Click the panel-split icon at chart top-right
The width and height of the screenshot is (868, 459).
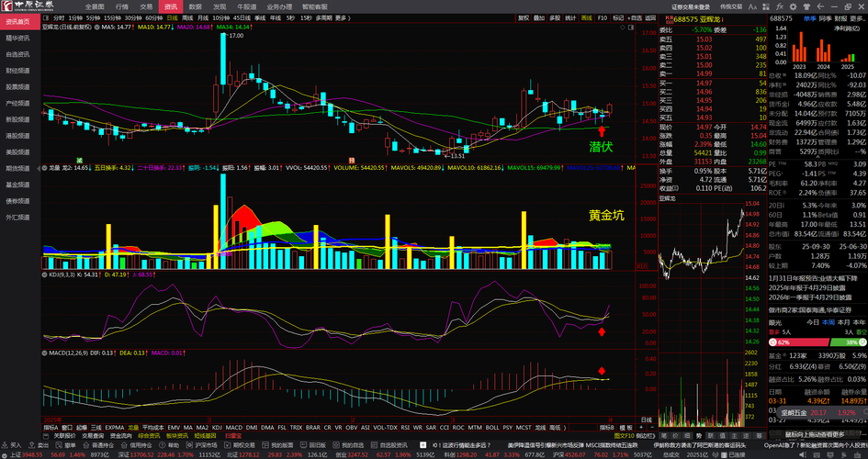[x=629, y=27]
